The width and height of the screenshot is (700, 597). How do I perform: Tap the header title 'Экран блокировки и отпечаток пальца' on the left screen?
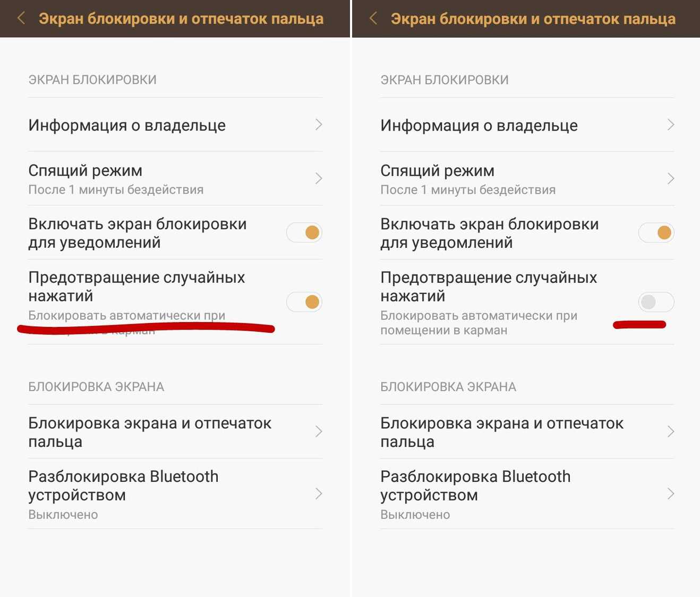181,19
